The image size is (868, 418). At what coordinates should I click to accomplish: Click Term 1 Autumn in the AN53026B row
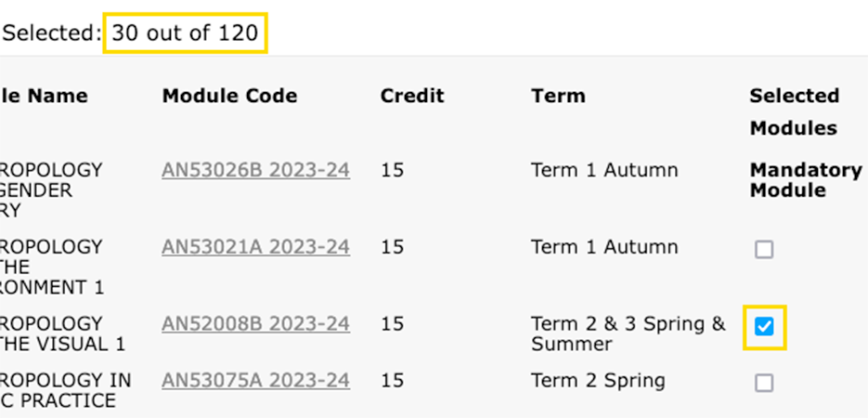pyautogui.click(x=604, y=171)
